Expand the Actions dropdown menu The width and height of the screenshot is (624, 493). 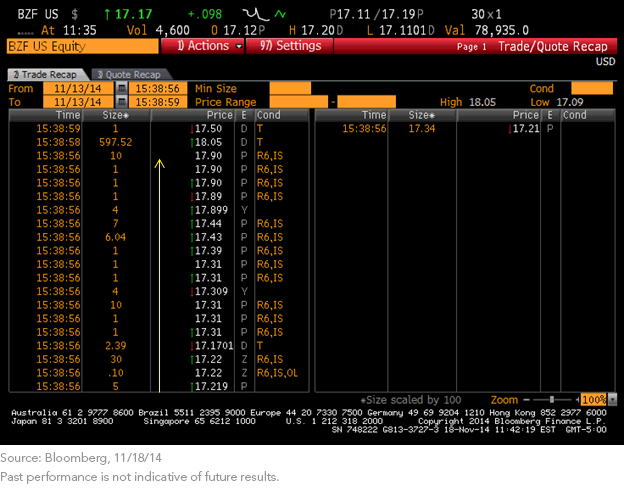coord(203,46)
